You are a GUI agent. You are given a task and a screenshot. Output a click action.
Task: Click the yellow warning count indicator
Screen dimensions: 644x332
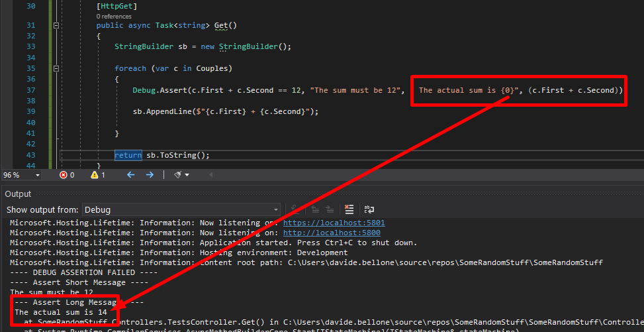(97, 175)
